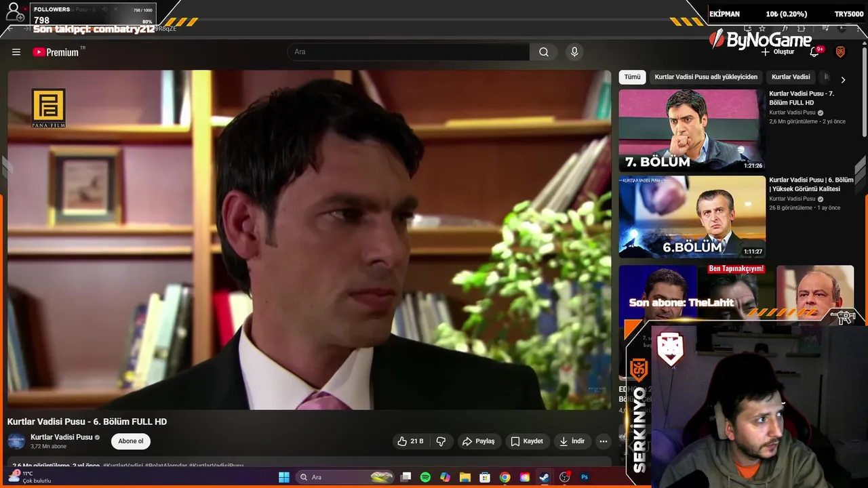Click the '3,72 Mn abone' subscriber count

pos(49,447)
